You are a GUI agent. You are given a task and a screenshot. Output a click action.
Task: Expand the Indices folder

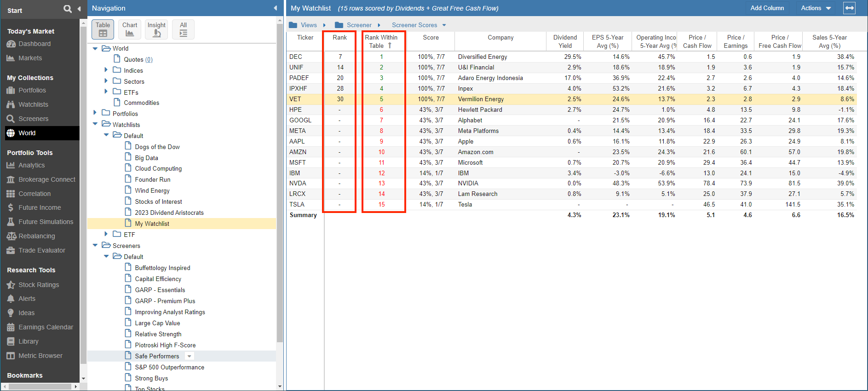pyautogui.click(x=106, y=70)
